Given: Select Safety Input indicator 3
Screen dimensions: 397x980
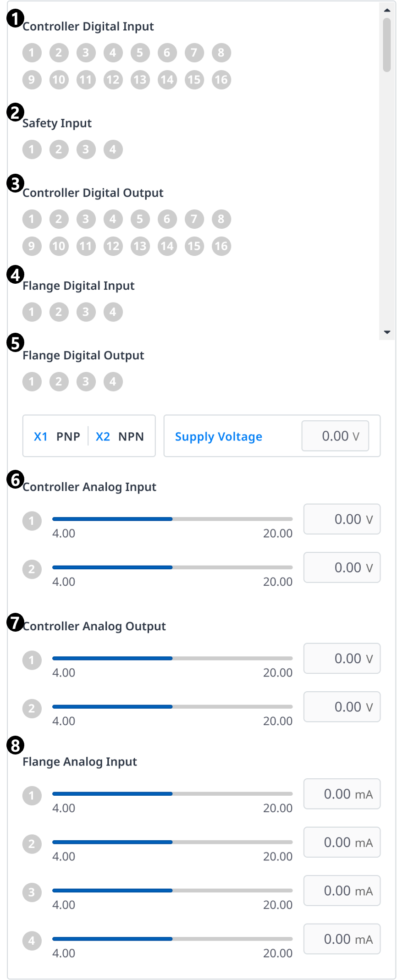Looking at the screenshot, I should [86, 149].
